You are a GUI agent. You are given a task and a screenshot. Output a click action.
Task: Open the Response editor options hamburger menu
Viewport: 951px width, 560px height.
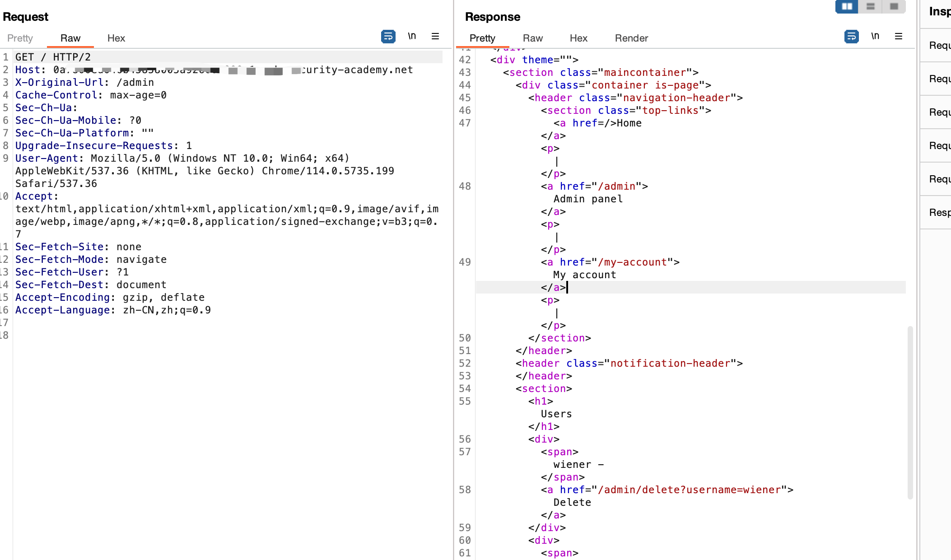[899, 36]
